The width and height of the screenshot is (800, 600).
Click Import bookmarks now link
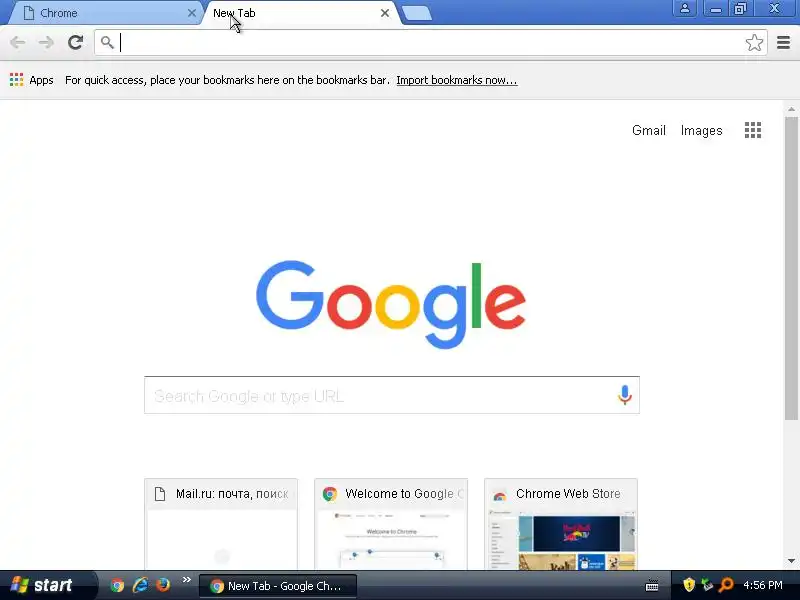tap(457, 80)
